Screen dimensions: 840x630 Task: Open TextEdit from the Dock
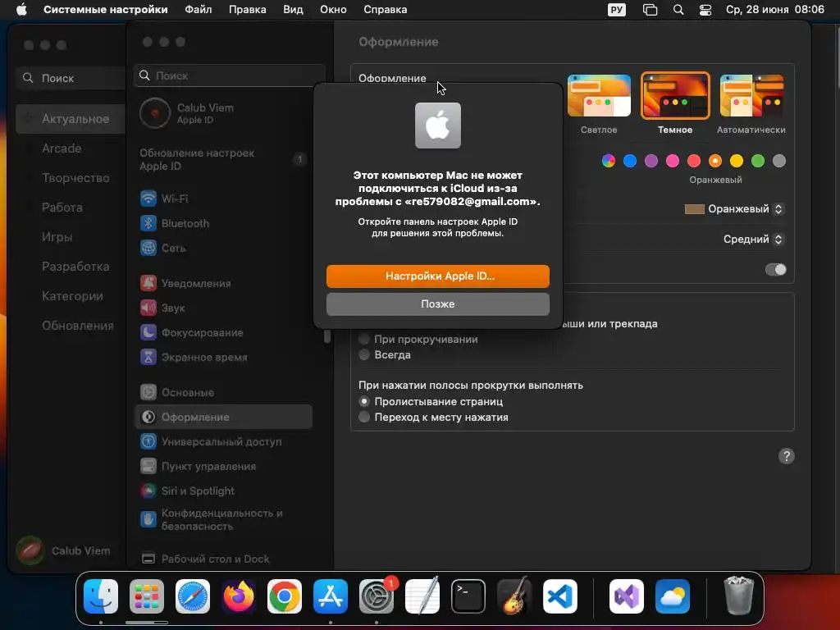(x=422, y=596)
